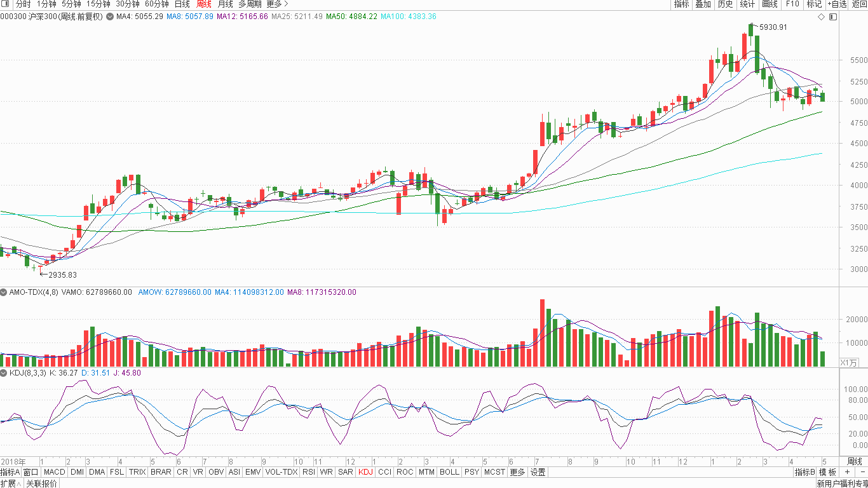Select the 5分钟 period
The image size is (868, 488).
click(71, 4)
